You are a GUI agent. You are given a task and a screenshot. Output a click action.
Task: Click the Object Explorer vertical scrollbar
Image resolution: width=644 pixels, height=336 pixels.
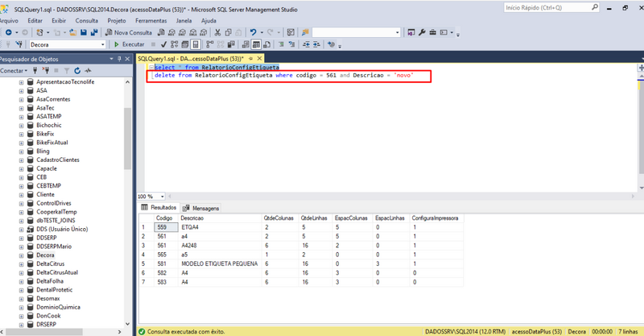pyautogui.click(x=128, y=139)
